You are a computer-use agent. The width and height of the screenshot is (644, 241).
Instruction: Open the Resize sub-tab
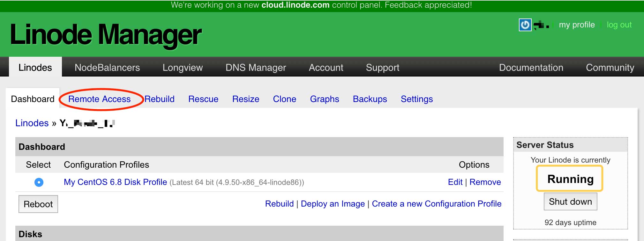click(246, 99)
